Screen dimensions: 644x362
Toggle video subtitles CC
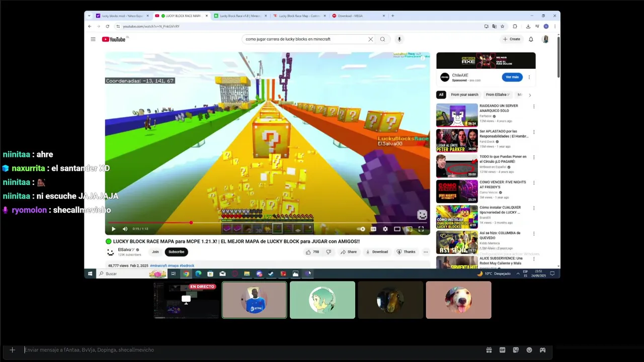(373, 229)
